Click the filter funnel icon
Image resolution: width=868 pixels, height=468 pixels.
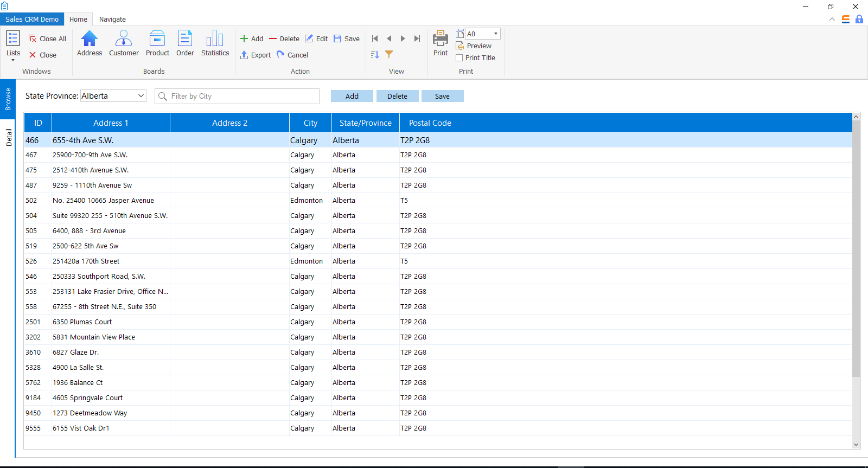(x=389, y=54)
